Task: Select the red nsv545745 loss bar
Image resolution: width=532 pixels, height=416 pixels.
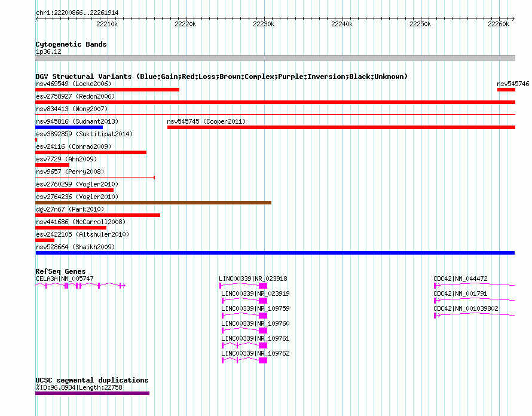Action: 341,127
